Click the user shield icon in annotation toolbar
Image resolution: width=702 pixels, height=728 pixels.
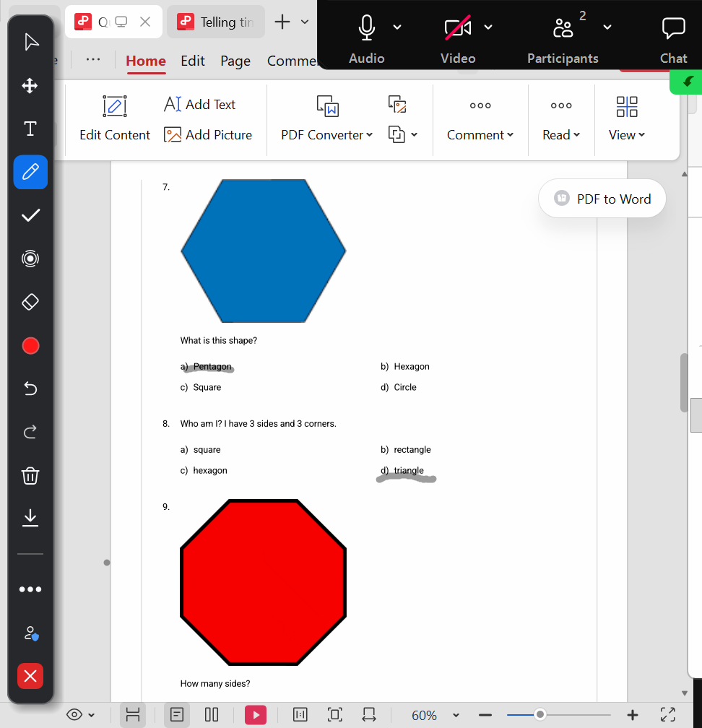point(30,633)
